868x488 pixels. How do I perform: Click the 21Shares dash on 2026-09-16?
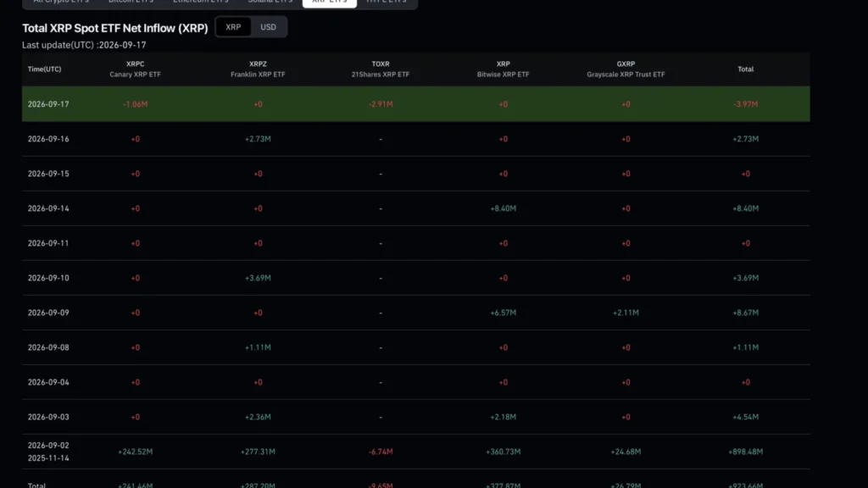381,139
